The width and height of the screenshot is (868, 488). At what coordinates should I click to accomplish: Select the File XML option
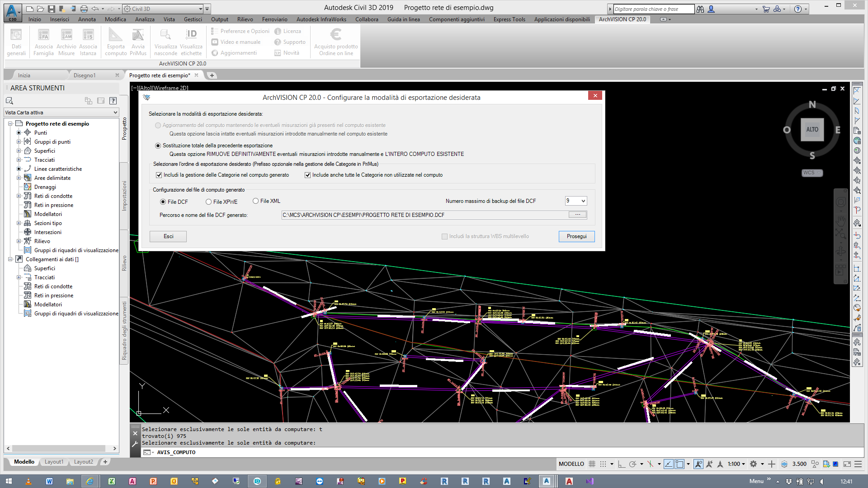tap(255, 201)
